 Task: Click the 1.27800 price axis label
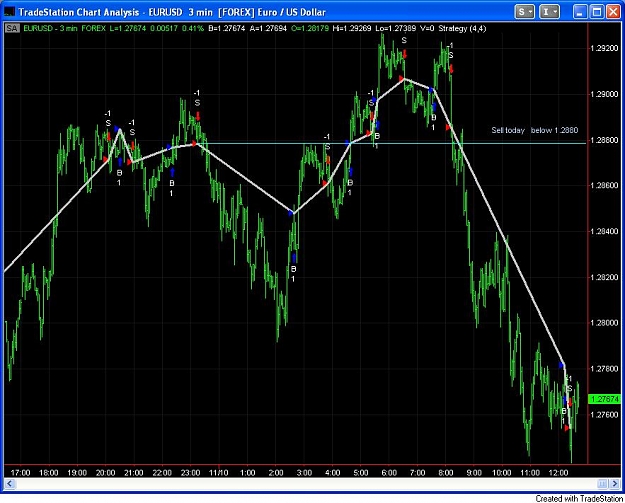click(x=605, y=369)
